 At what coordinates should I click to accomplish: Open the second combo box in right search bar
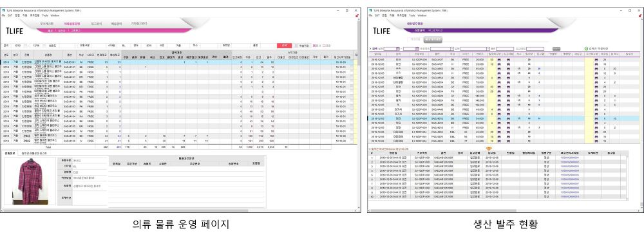pyautogui.click(x=475, y=48)
